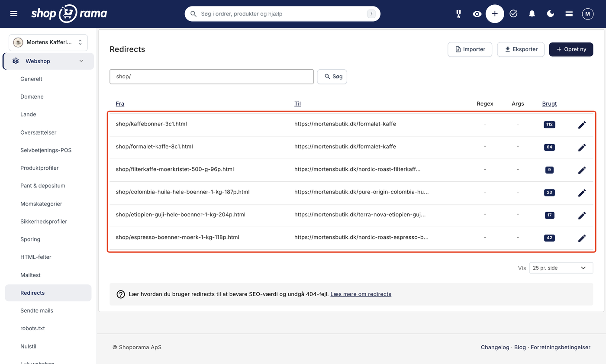Open the user avatar M menu
Image resolution: width=606 pixels, height=364 pixels.
[587, 14]
